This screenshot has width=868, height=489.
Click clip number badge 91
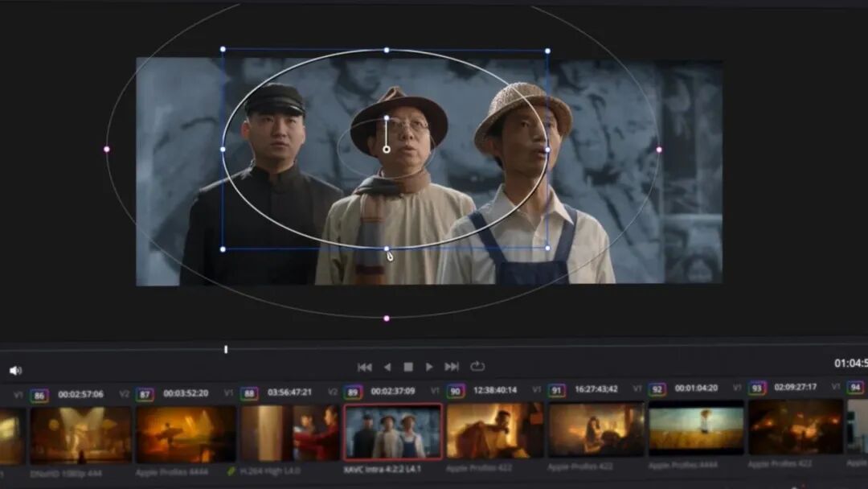557,390
